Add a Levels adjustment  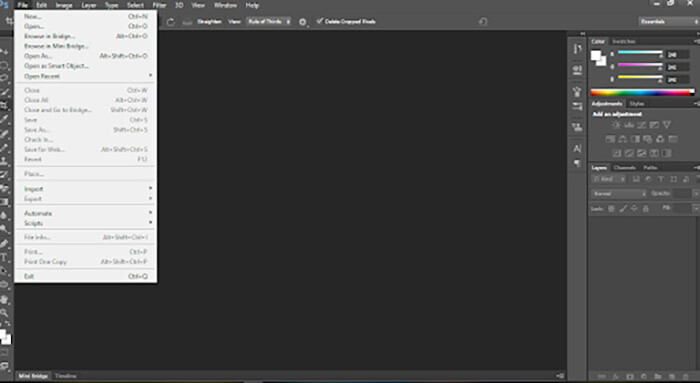(629, 125)
